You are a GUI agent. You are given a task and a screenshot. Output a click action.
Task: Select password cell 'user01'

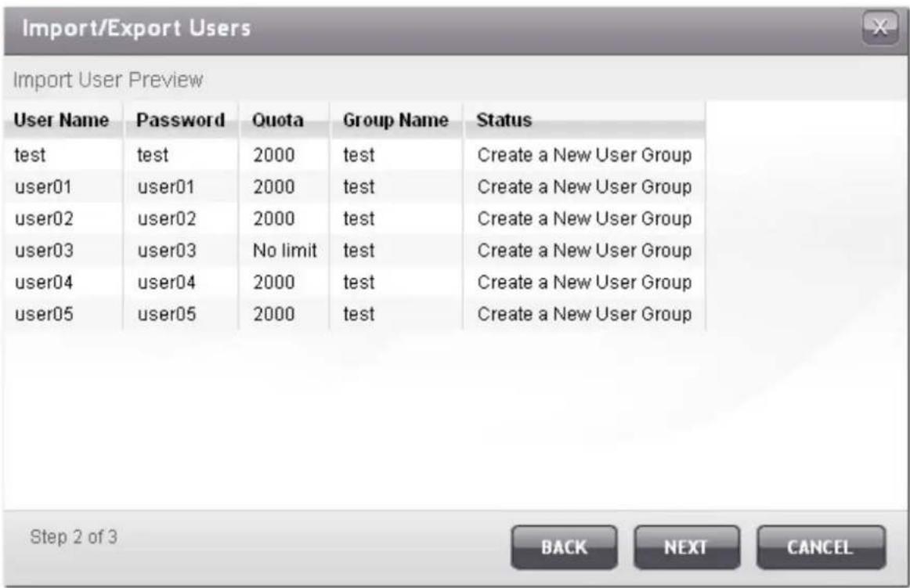click(x=166, y=187)
